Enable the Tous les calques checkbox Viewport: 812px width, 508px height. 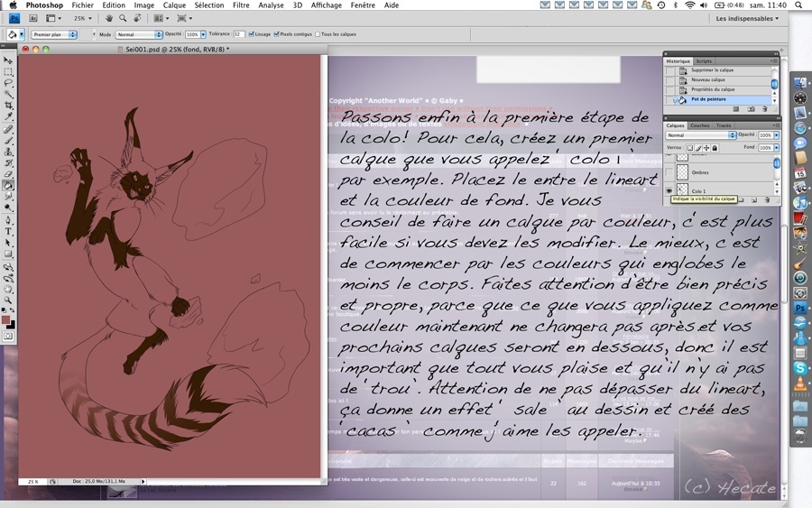tap(318, 34)
